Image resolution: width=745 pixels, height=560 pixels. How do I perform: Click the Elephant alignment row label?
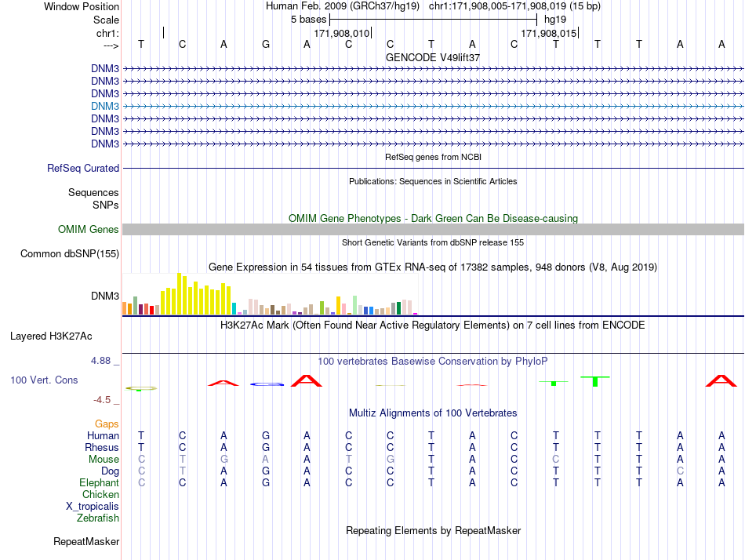(x=100, y=483)
